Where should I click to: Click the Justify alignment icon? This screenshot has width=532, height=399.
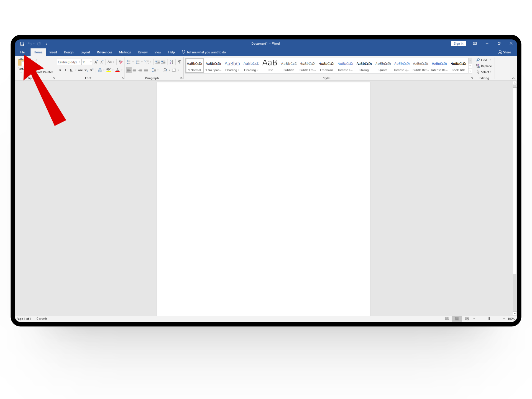(146, 70)
